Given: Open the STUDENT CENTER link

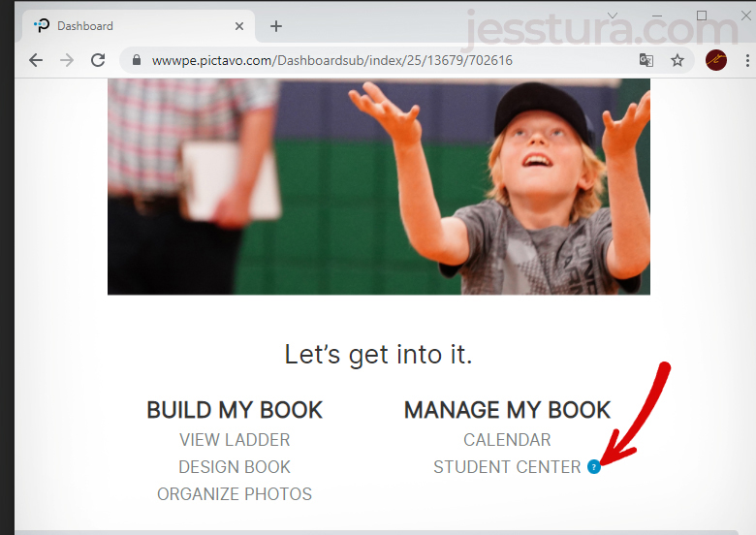Looking at the screenshot, I should click(x=507, y=466).
